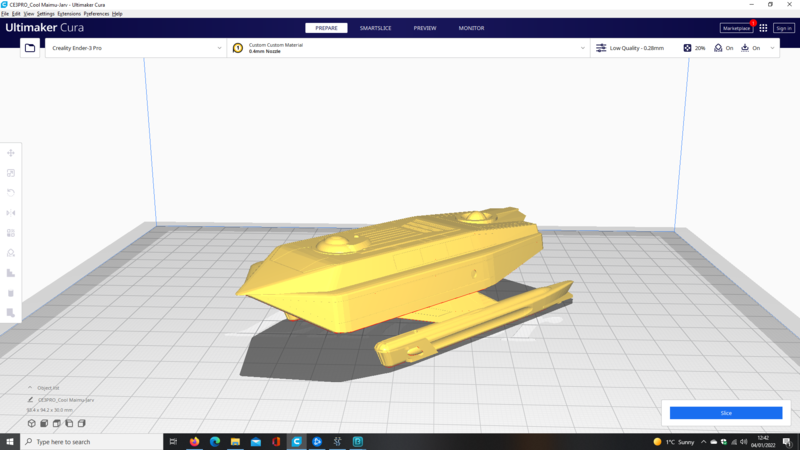800x450 pixels.
Task: Open the Help menu
Action: [x=117, y=14]
